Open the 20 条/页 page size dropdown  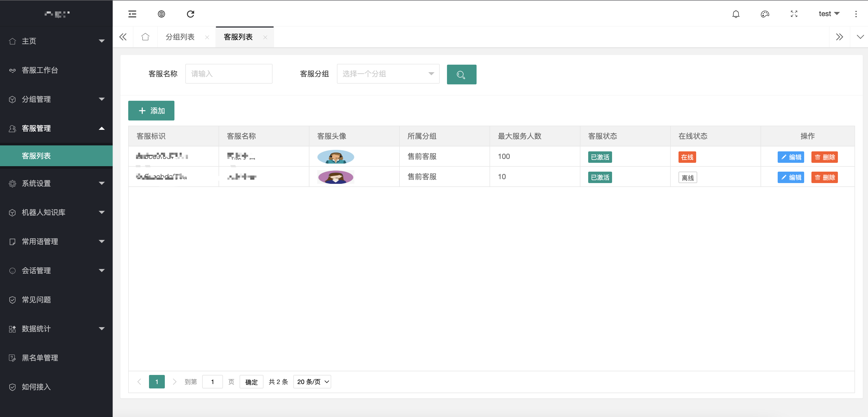click(x=312, y=382)
